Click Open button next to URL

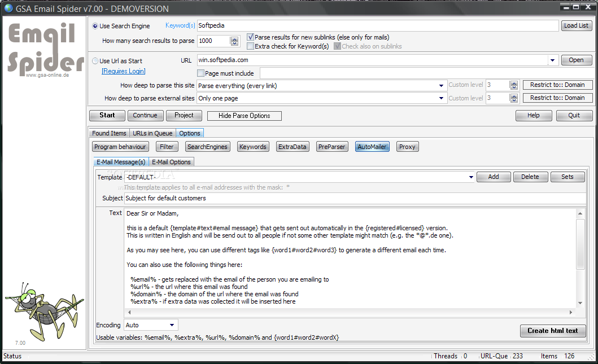pos(577,60)
